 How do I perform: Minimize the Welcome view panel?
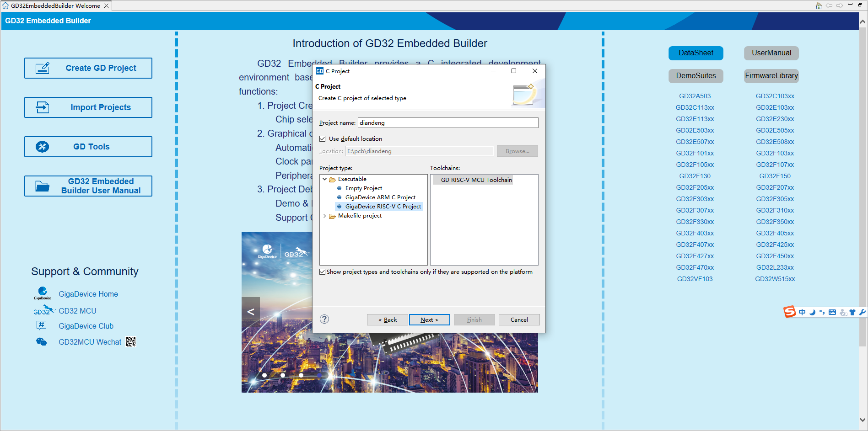(x=850, y=4)
